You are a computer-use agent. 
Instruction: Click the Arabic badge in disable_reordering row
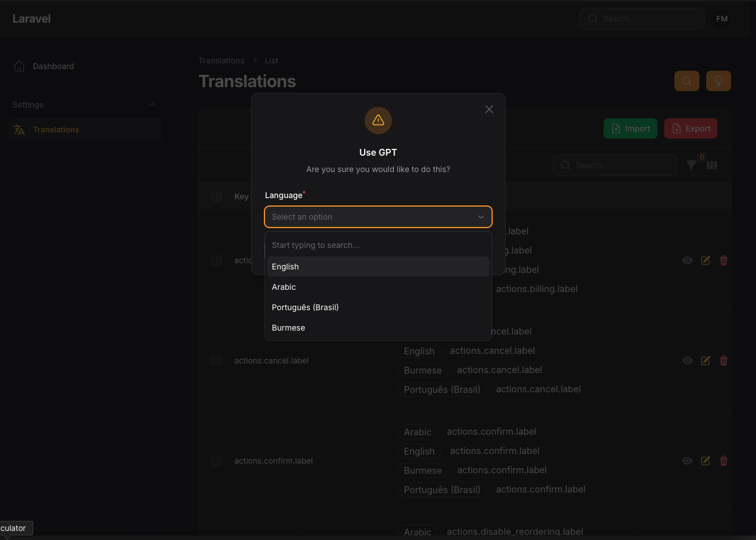coord(417,532)
